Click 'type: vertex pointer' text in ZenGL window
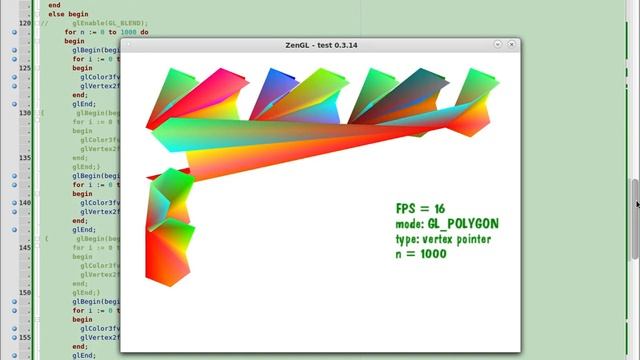 click(443, 239)
